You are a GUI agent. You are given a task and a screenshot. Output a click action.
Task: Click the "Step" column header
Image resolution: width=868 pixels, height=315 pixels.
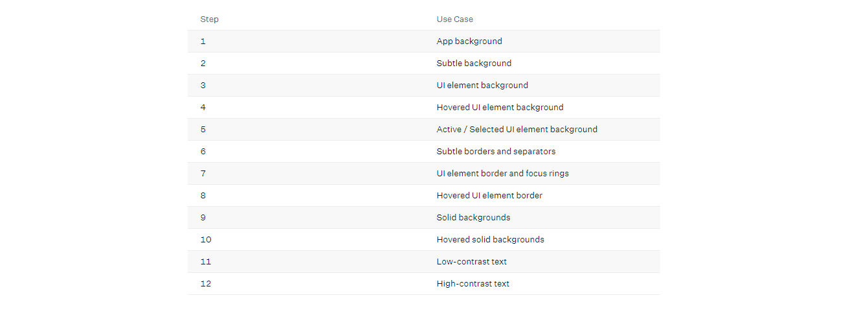209,19
